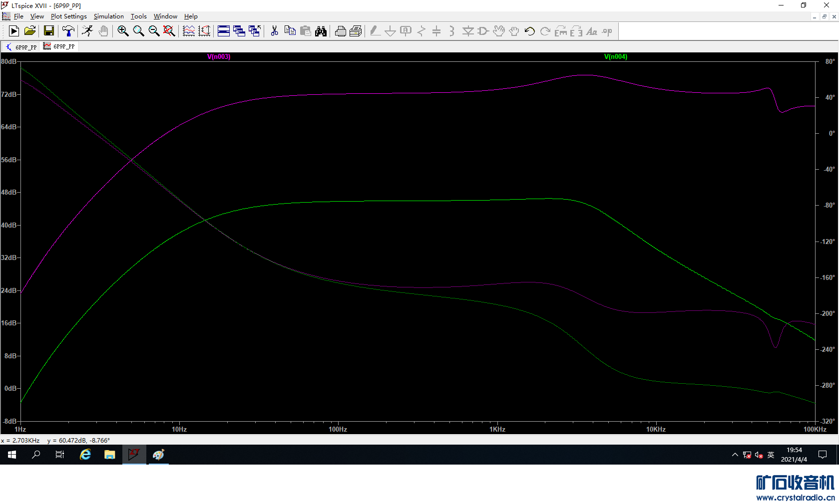Open the Control Panel hammer icon
839x504 pixels.
pos(68,31)
